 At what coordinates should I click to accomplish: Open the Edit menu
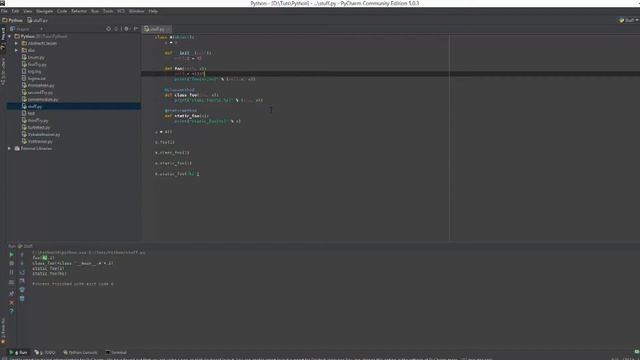[x=16, y=11]
